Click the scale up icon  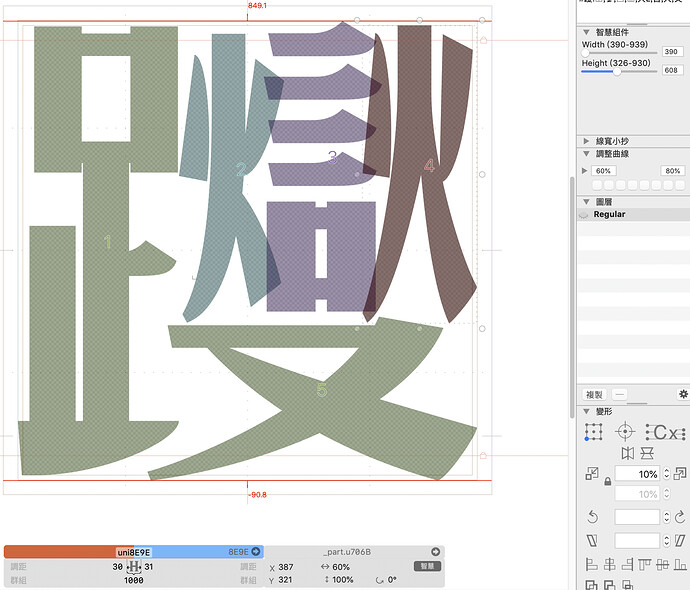tap(680, 474)
